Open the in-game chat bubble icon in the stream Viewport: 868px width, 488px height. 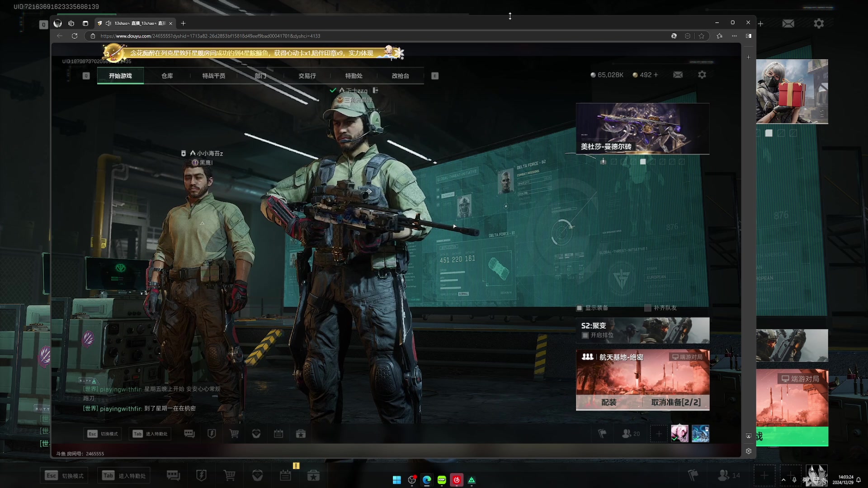pos(189,434)
